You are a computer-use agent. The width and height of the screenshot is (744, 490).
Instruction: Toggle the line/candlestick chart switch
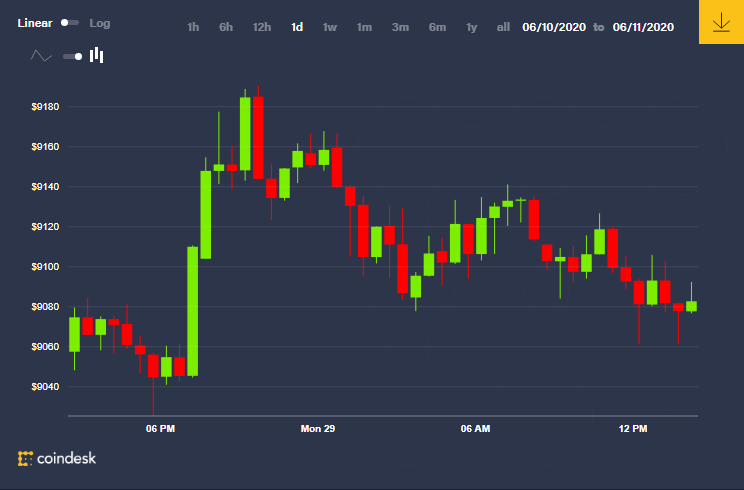73,56
